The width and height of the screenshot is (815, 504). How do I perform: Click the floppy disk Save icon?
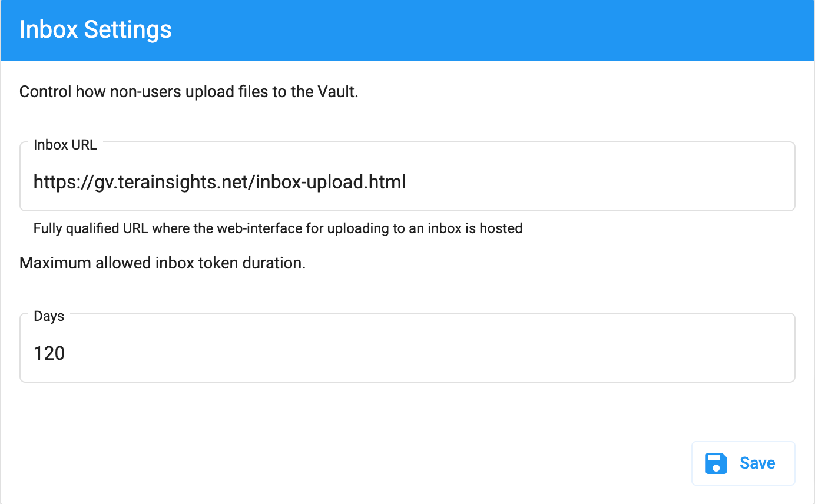pyautogui.click(x=716, y=463)
